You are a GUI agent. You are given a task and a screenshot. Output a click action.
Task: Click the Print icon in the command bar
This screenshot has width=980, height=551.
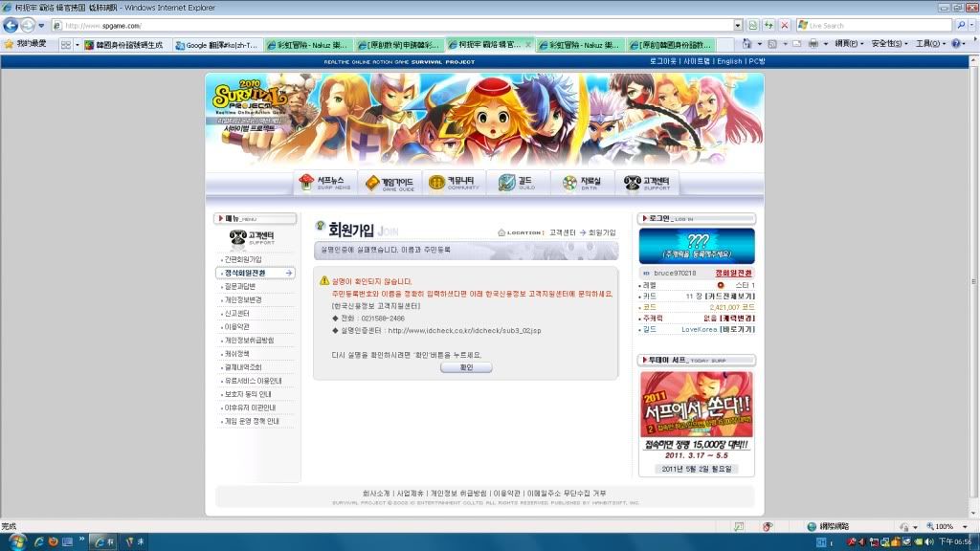813,44
